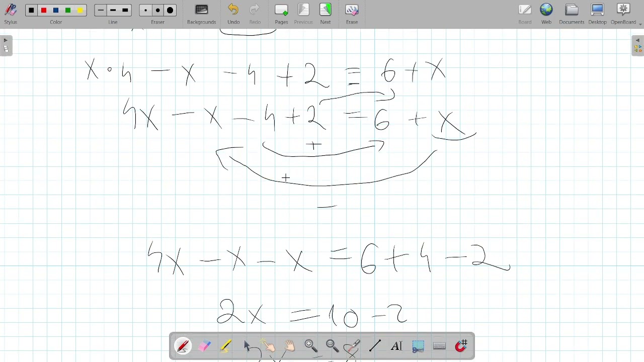644x362 pixels.
Task: Open the OpenBoard menu
Action: pyautogui.click(x=624, y=14)
